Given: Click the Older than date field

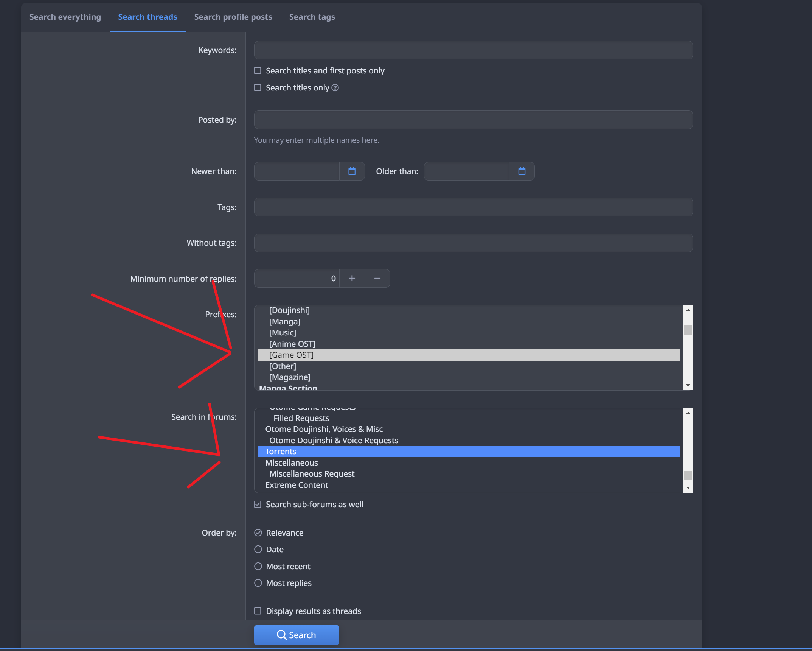Looking at the screenshot, I should point(467,171).
